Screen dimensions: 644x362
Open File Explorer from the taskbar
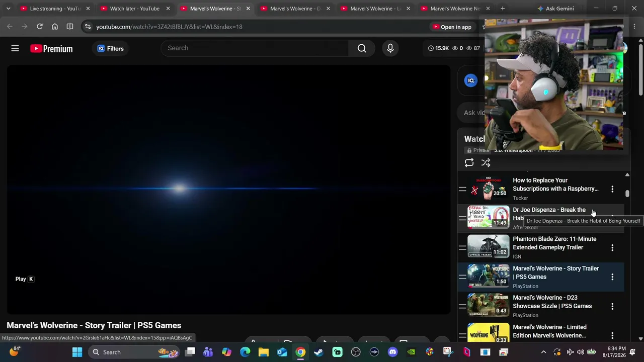(x=264, y=352)
